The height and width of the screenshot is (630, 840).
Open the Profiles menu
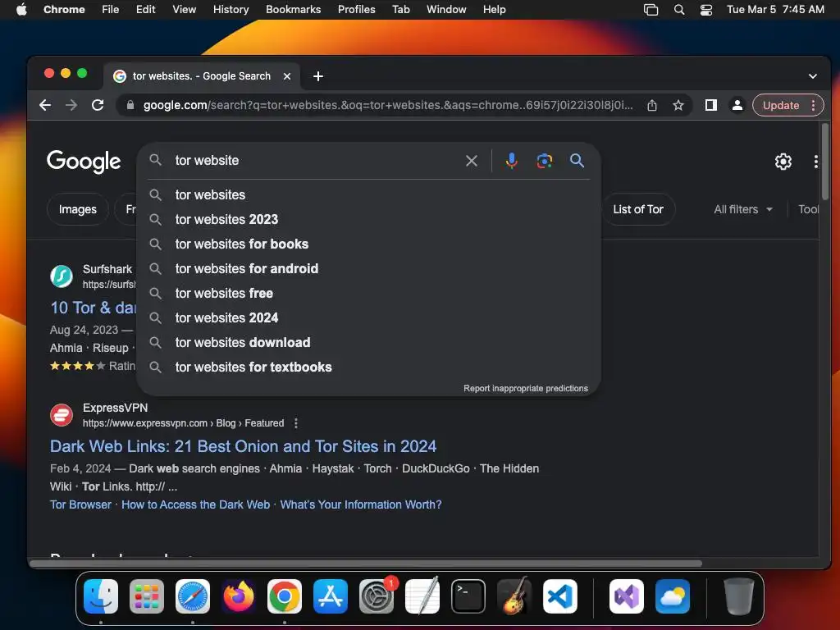tap(356, 9)
